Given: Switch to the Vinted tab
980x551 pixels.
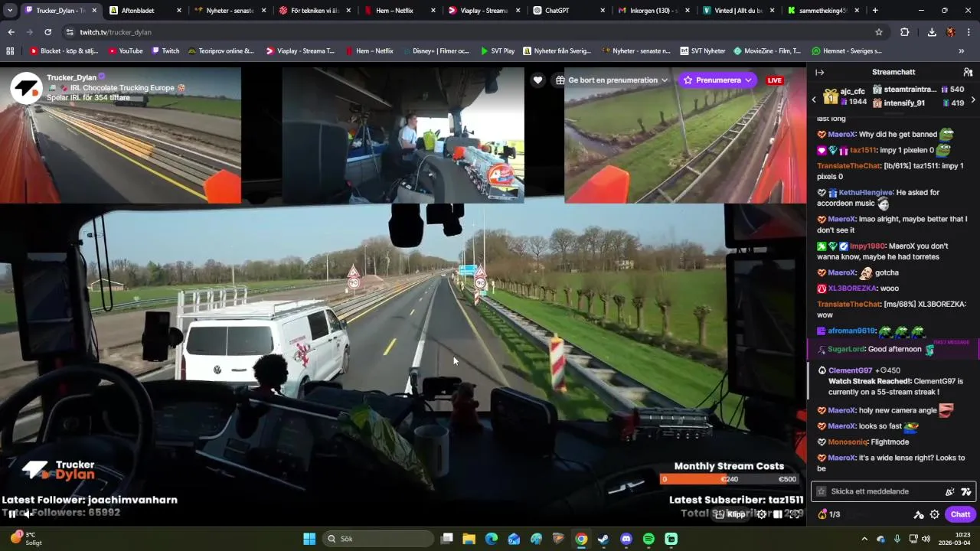Looking at the screenshot, I should (x=738, y=11).
